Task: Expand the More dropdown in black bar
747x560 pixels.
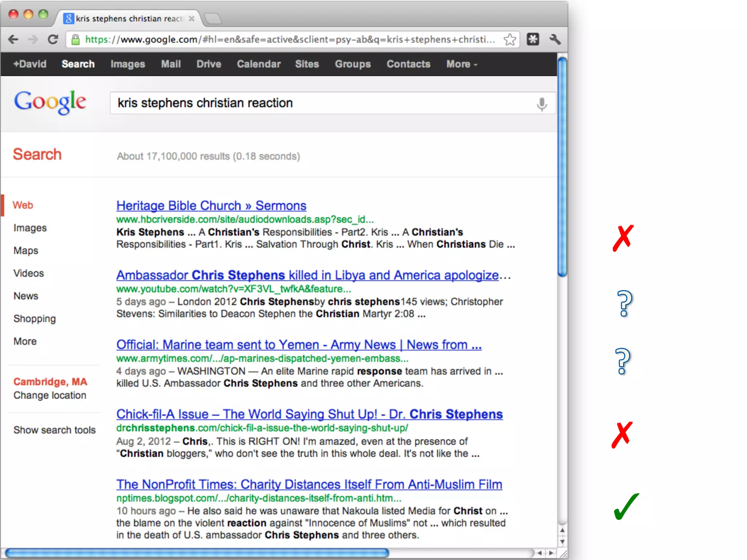Action: pyautogui.click(x=461, y=64)
